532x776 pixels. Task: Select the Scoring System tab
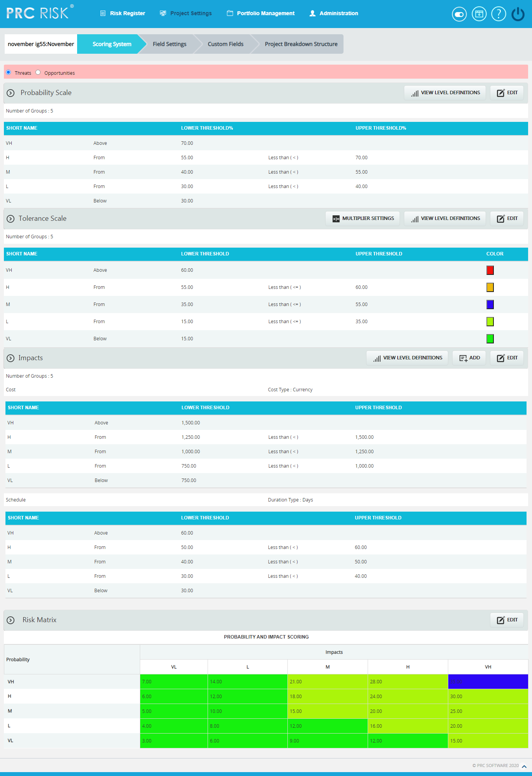click(112, 44)
